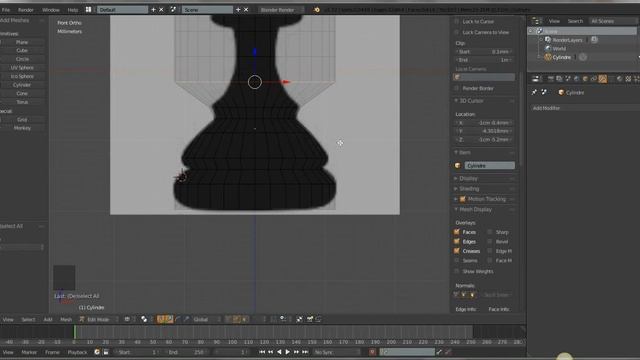Open the Modifiers properties tab
This screenshot has height=360, width=640.
[x=602, y=79]
